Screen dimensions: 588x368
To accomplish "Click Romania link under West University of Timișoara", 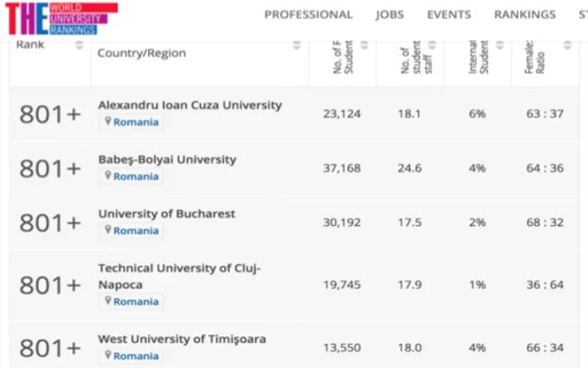I will (136, 356).
